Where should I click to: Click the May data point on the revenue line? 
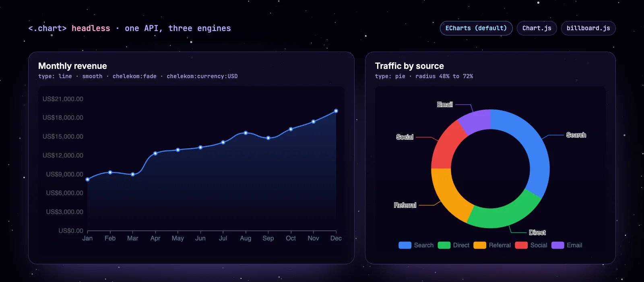coord(178,150)
